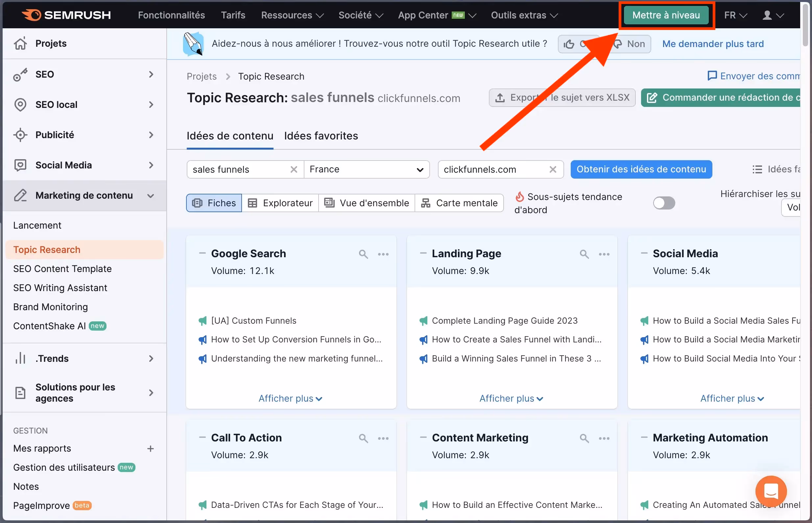Click the SEO local pin icon
This screenshot has height=523, width=812.
(20, 105)
